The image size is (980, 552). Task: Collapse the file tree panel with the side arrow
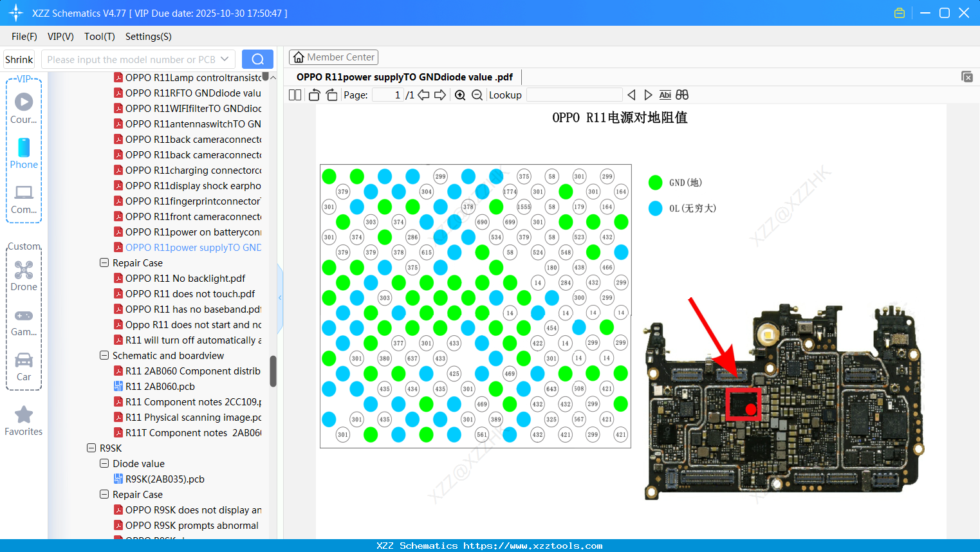pyautogui.click(x=280, y=297)
